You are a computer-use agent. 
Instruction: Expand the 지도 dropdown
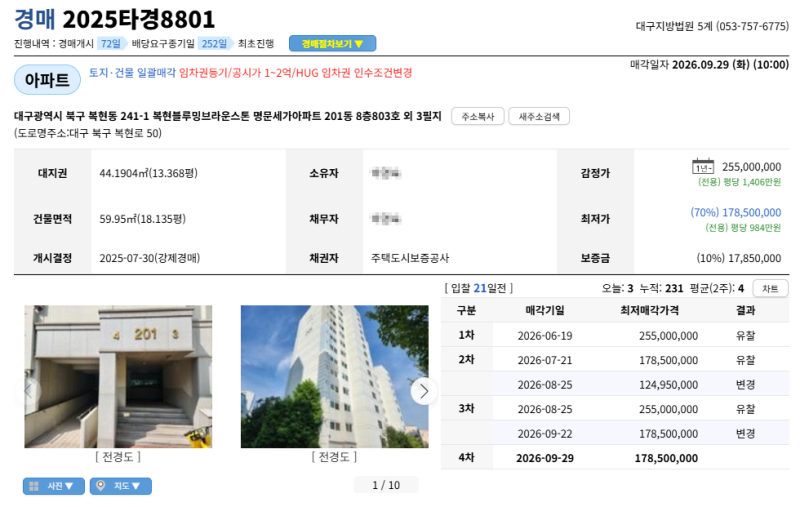point(120,486)
